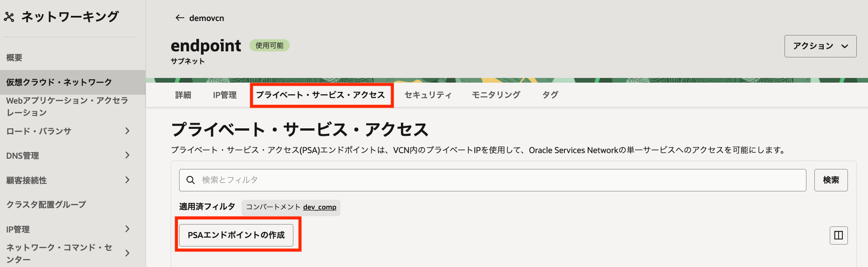The height and width of the screenshot is (267, 868).
Task: Expand the ロード・バランサ menu chevron
Action: 127,131
